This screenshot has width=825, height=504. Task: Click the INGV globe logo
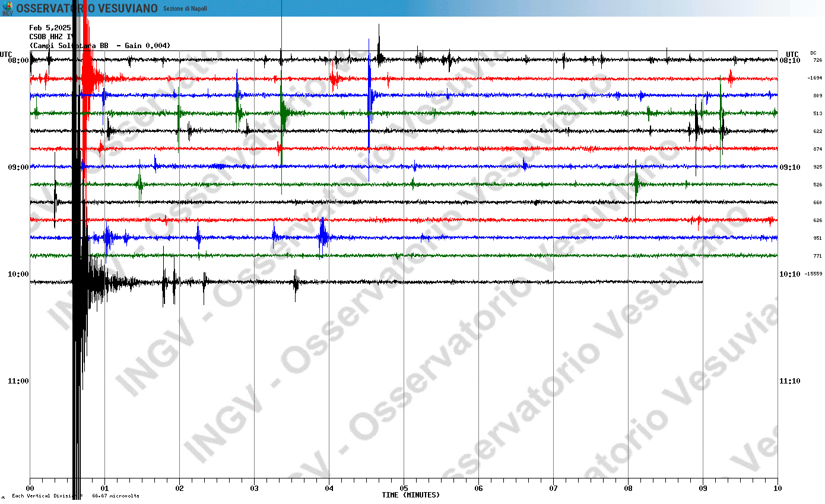7,8
